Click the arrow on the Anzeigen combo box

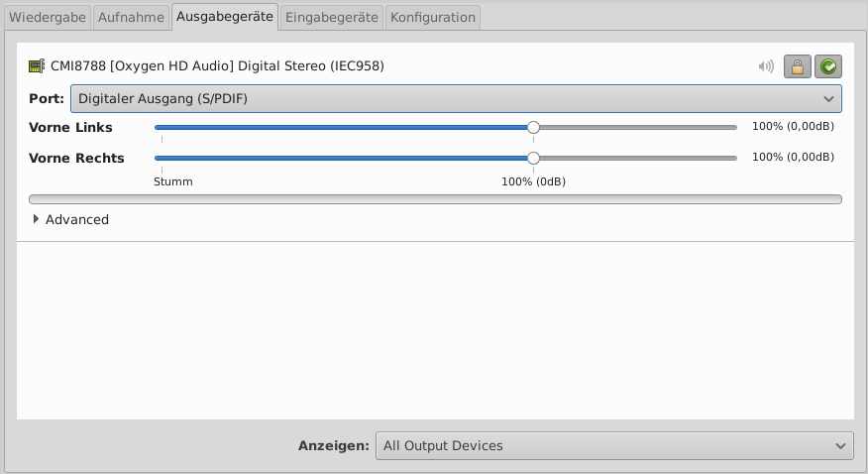pos(840,445)
